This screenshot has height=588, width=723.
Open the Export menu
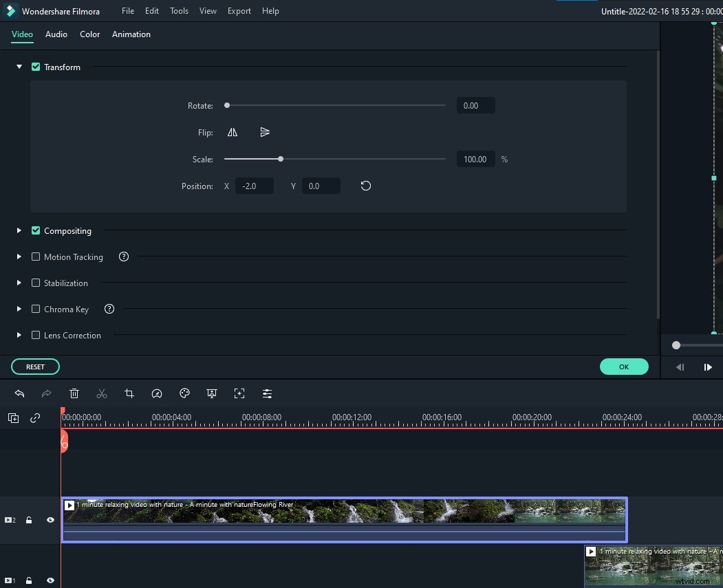(239, 10)
